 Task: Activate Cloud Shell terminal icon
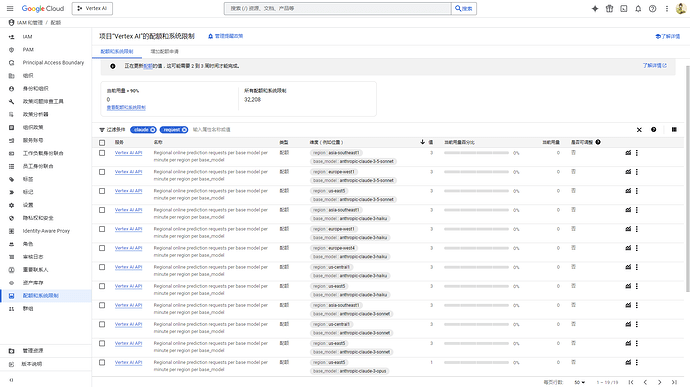(x=624, y=8)
